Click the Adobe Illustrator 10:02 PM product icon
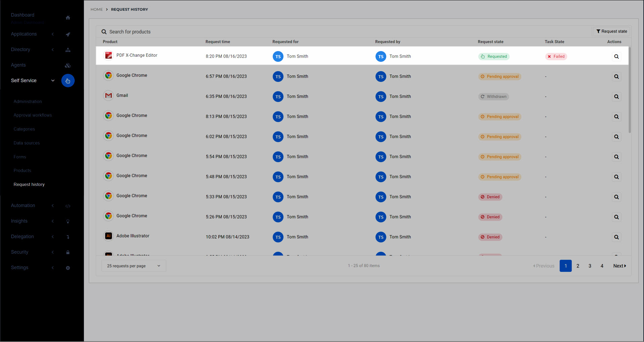Screen dimensions: 644x342 pyautogui.click(x=108, y=236)
